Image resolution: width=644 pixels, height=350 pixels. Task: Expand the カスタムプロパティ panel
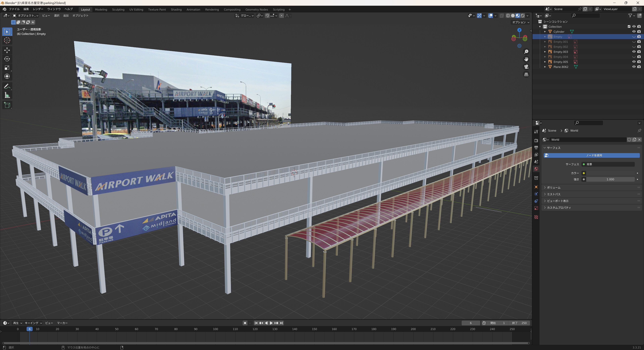(x=592, y=208)
